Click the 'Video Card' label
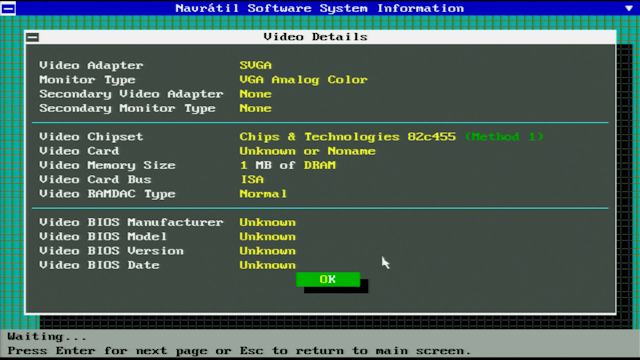640x360 pixels. click(79, 151)
